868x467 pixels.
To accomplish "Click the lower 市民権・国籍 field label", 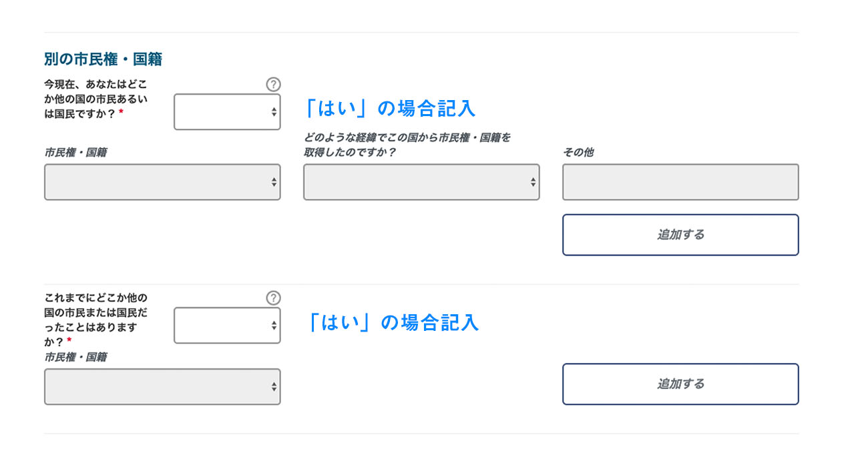I will [75, 357].
